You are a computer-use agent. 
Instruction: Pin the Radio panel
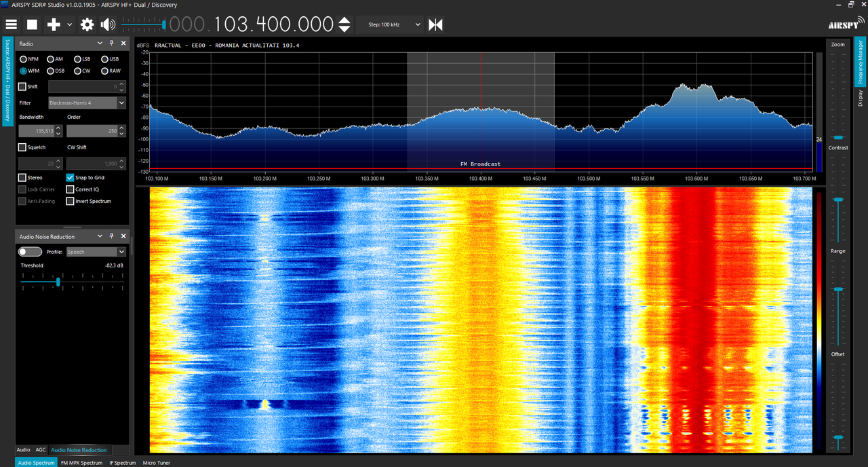(112, 43)
